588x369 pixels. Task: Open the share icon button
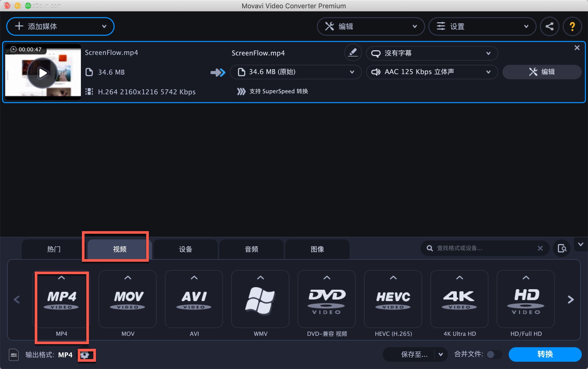click(x=549, y=26)
